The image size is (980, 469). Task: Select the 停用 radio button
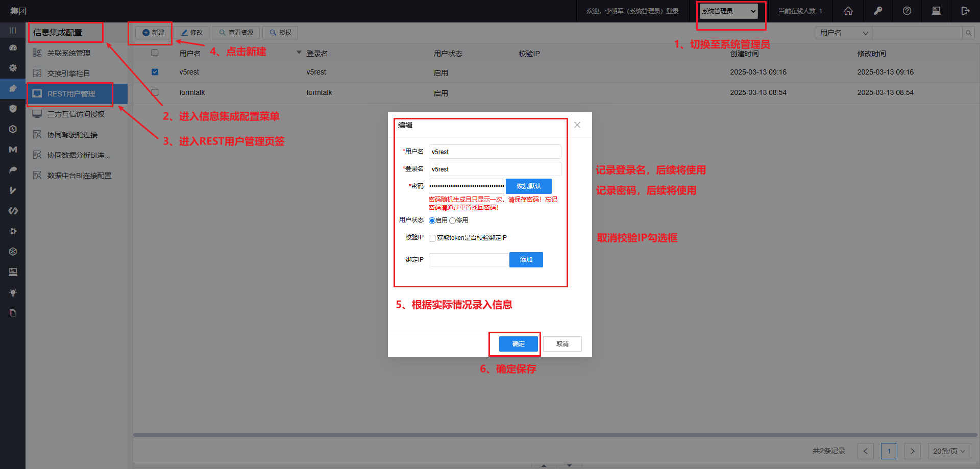tap(452, 220)
